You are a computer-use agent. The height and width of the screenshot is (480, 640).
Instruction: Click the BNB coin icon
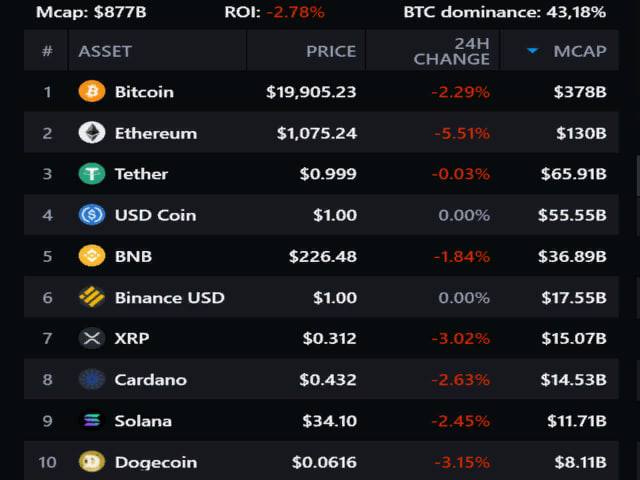point(91,256)
